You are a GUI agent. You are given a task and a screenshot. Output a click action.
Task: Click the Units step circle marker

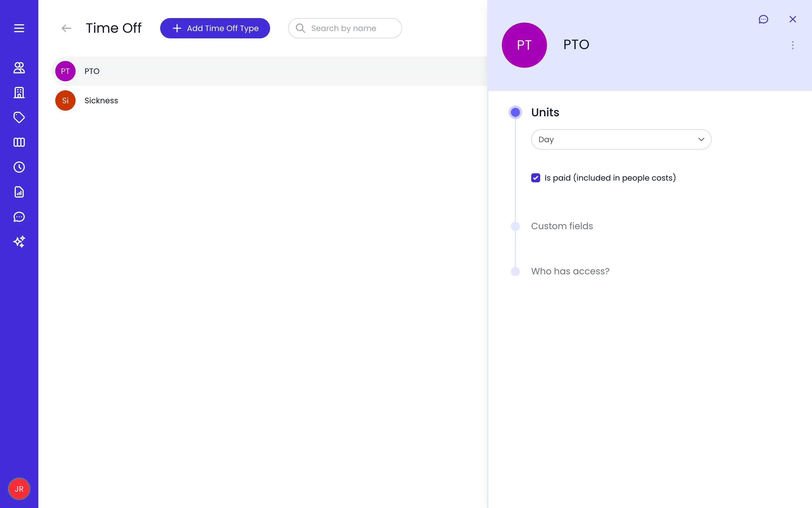[x=515, y=112]
